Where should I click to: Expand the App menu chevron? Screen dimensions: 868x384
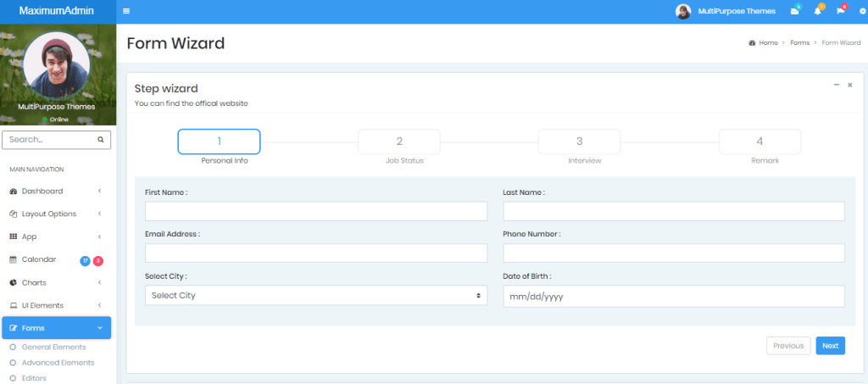tap(100, 237)
